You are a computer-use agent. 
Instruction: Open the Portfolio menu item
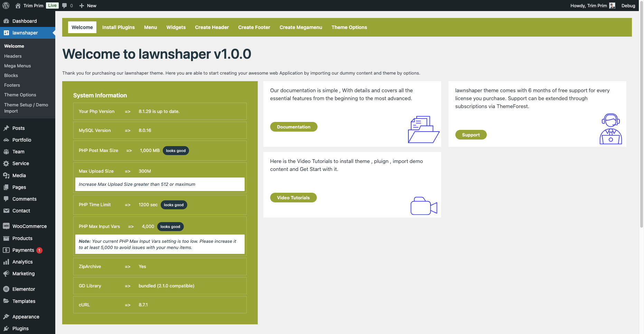point(22,140)
